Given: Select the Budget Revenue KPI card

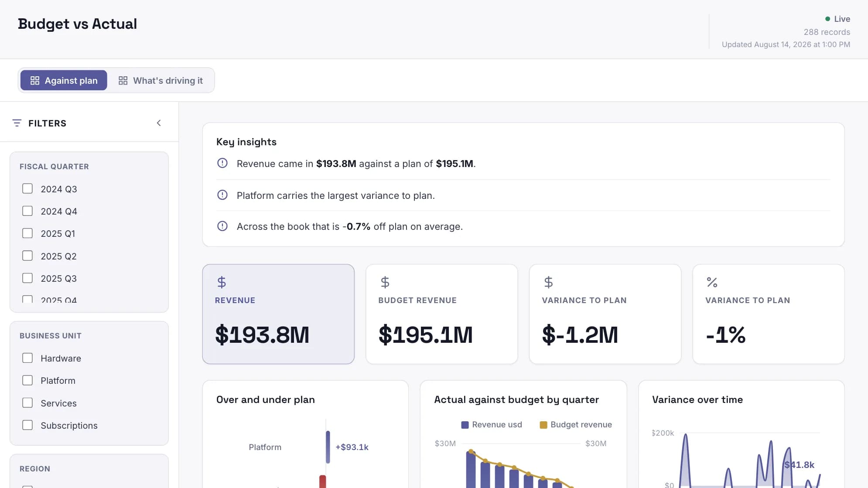Looking at the screenshot, I should pyautogui.click(x=442, y=314).
